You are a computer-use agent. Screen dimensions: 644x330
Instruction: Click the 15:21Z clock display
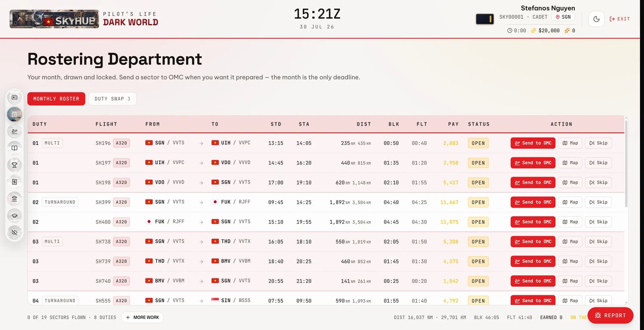tap(317, 14)
